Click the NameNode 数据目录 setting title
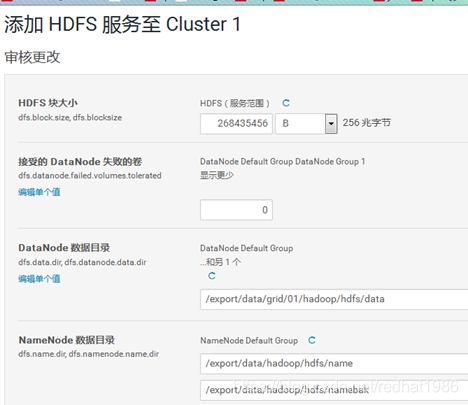 67,340
